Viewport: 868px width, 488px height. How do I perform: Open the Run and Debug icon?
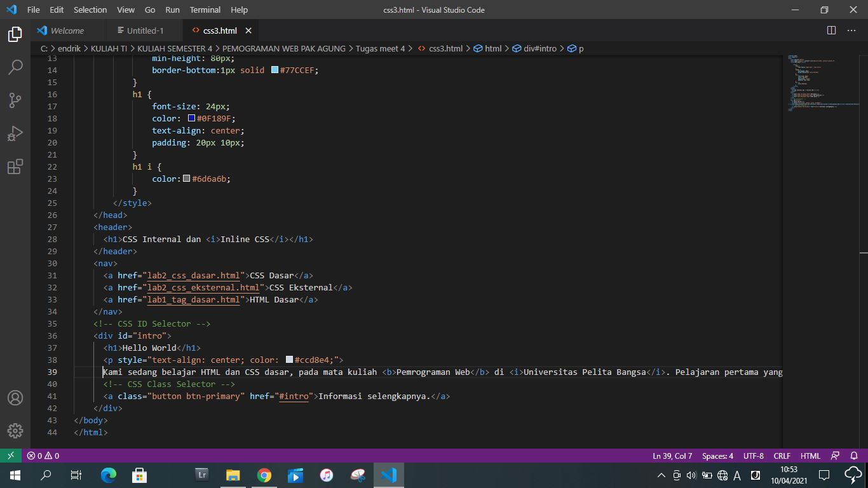point(15,133)
